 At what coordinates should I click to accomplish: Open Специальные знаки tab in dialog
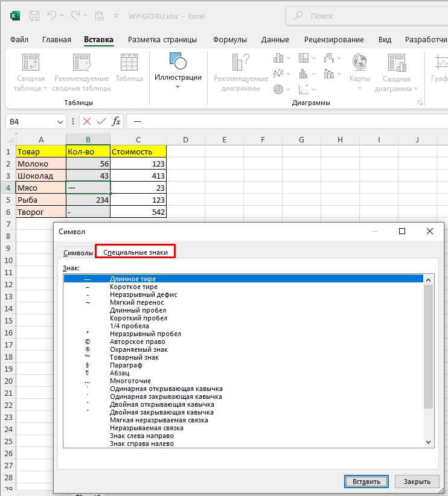point(135,252)
